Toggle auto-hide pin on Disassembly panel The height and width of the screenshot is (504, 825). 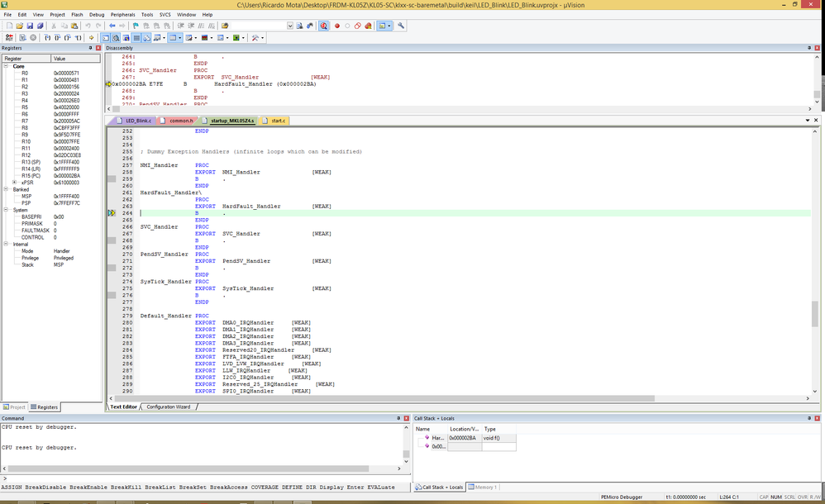(x=809, y=48)
